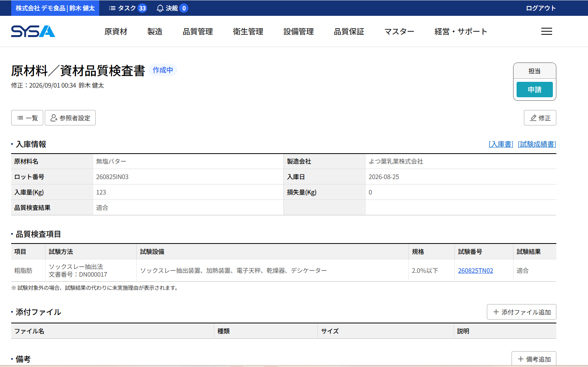Open the 衛生管理 menu
Image resolution: width=588 pixels, height=367 pixels.
coord(248,32)
